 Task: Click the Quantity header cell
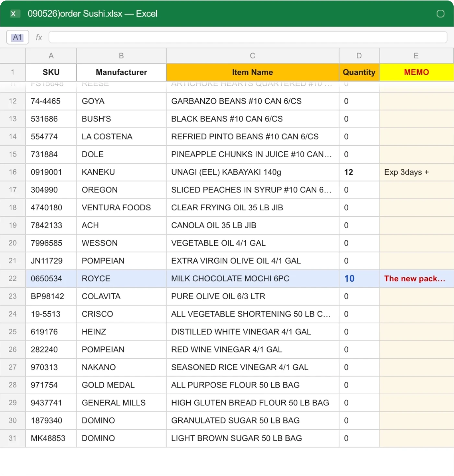pos(359,72)
